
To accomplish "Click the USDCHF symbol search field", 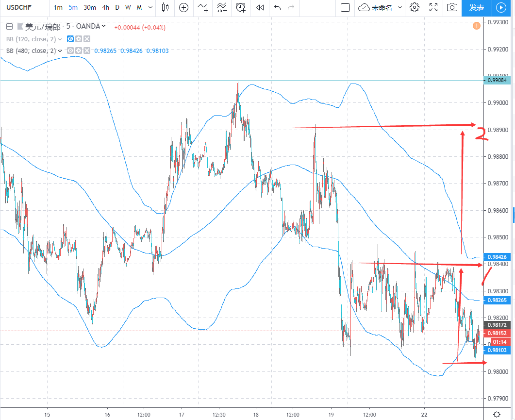I will pos(19,7).
